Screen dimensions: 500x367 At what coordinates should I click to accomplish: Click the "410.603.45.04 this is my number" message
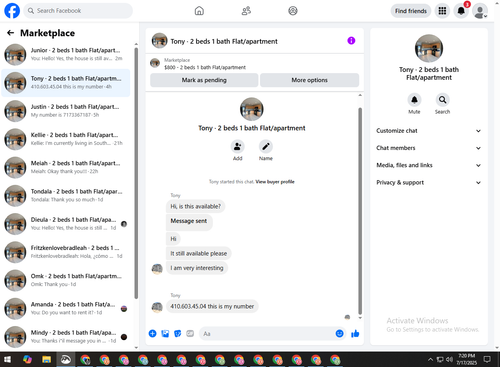pos(212,306)
